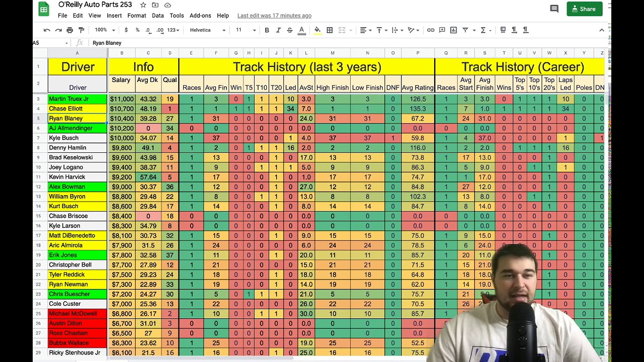Select the 135.3 Avg Rating cell

(418, 109)
